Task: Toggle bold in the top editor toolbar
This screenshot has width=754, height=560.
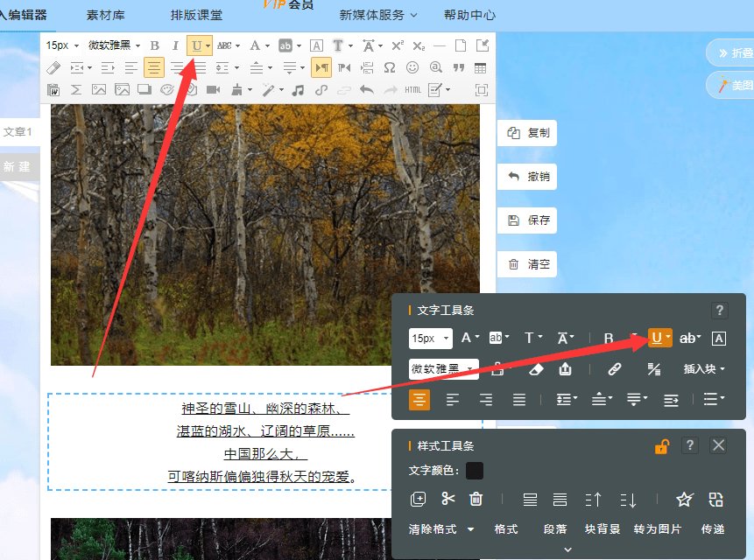Action: [154, 45]
